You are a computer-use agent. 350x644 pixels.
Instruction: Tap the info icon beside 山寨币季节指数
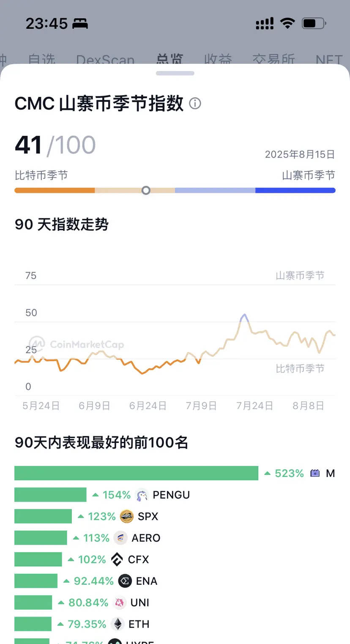(x=195, y=103)
